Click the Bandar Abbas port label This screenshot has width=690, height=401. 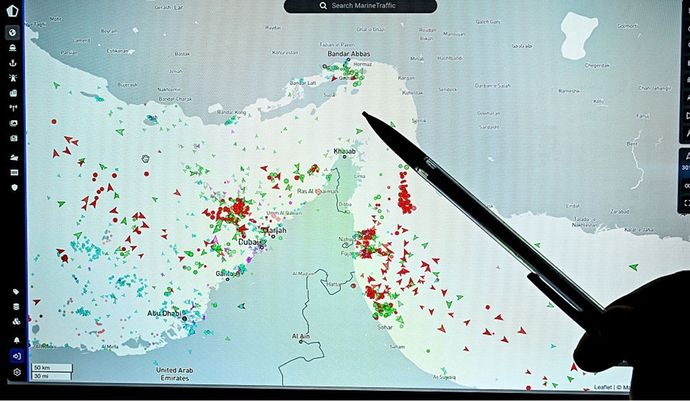pyautogui.click(x=349, y=54)
